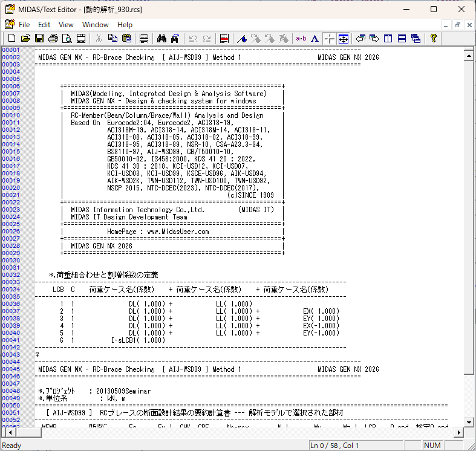Restore the inner document window

[x=457, y=25]
